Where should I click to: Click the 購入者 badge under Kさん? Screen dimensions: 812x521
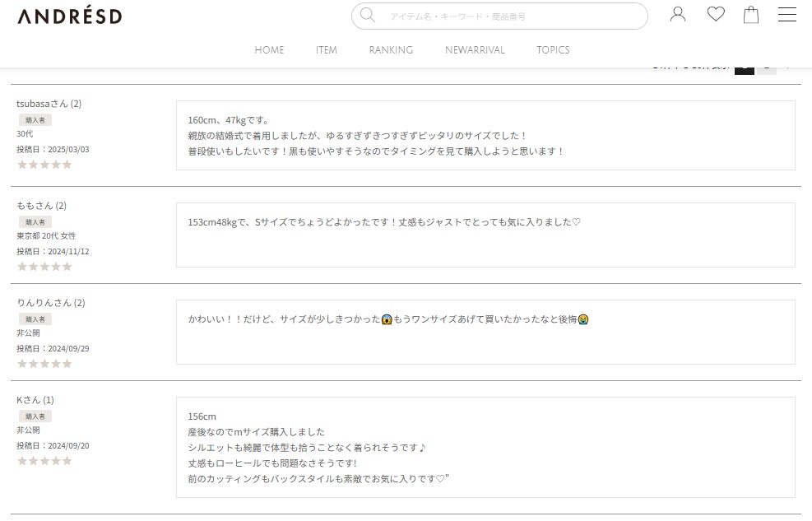(x=35, y=416)
